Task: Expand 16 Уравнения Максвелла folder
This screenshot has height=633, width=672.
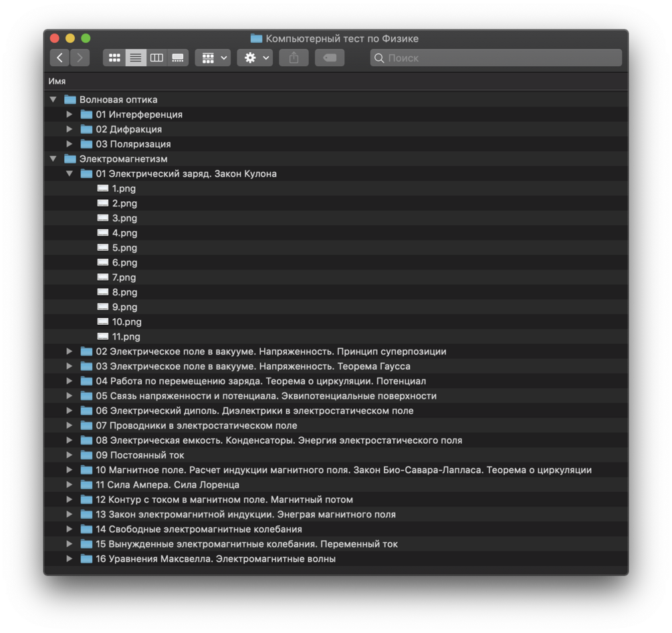Action: 69,559
